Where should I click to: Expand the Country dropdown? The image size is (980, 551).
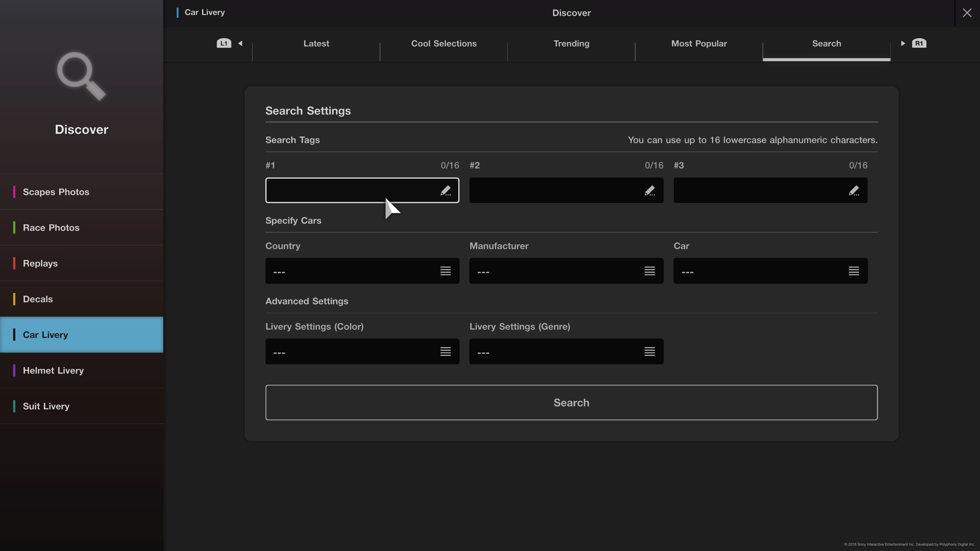tap(362, 271)
